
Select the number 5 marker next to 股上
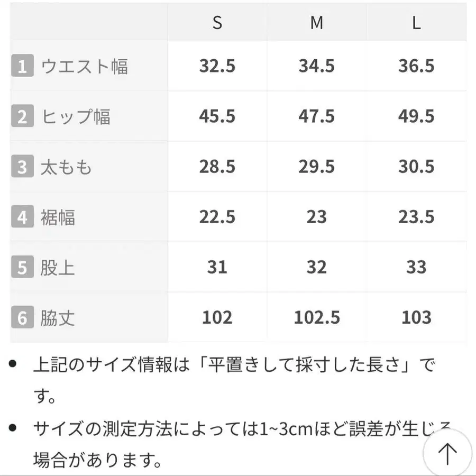coord(22,267)
